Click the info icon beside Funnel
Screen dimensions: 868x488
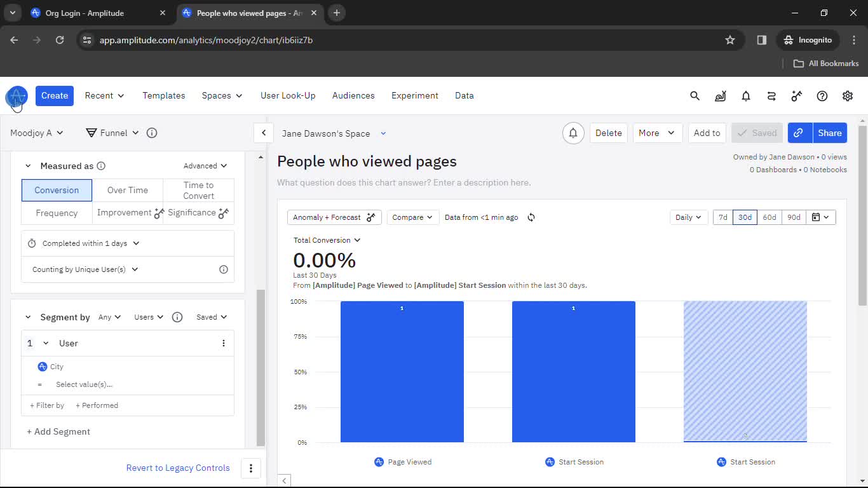(152, 133)
